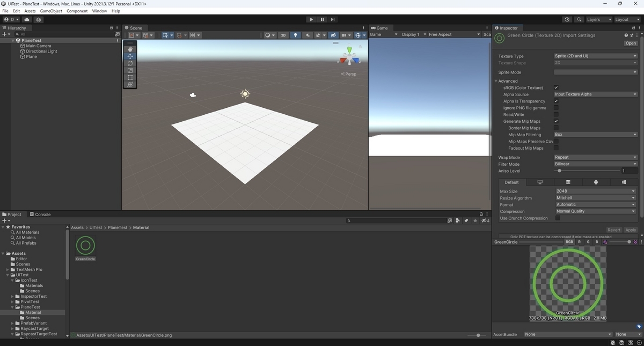
Task: Open the File menu
Action: (x=5, y=11)
